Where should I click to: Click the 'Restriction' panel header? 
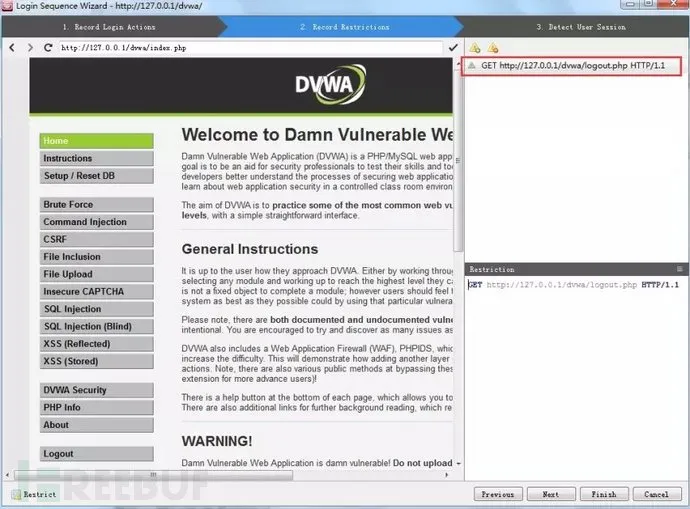pos(575,269)
